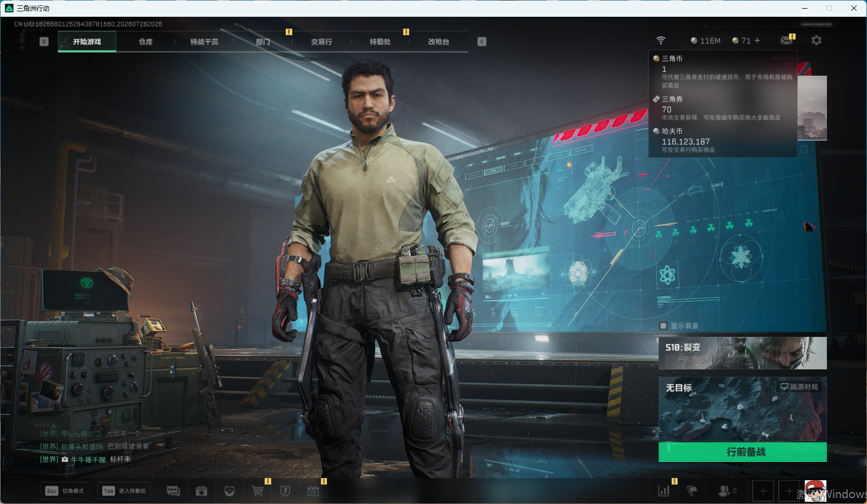
Task: Open the settings gear icon
Action: 816,41
